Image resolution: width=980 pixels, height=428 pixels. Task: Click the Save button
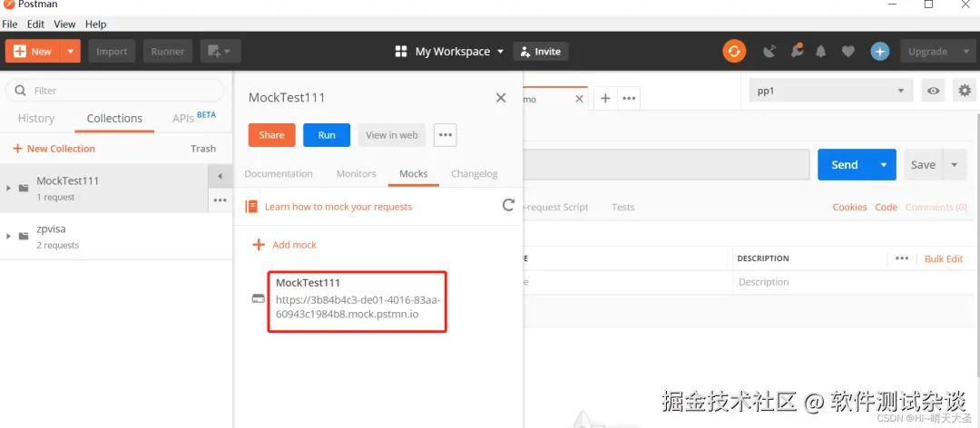[x=923, y=165]
